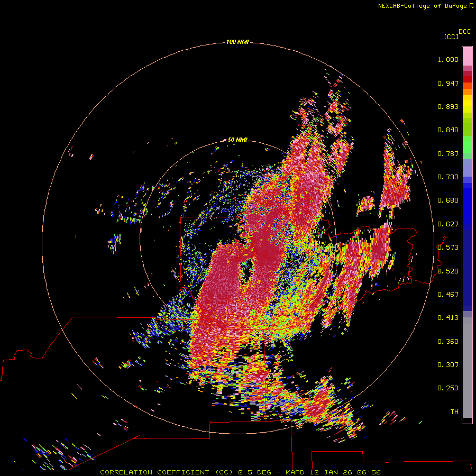The height and width of the screenshot is (476, 476).
Task: Click the 0.253 legend value
Action: pyautogui.click(x=448, y=388)
